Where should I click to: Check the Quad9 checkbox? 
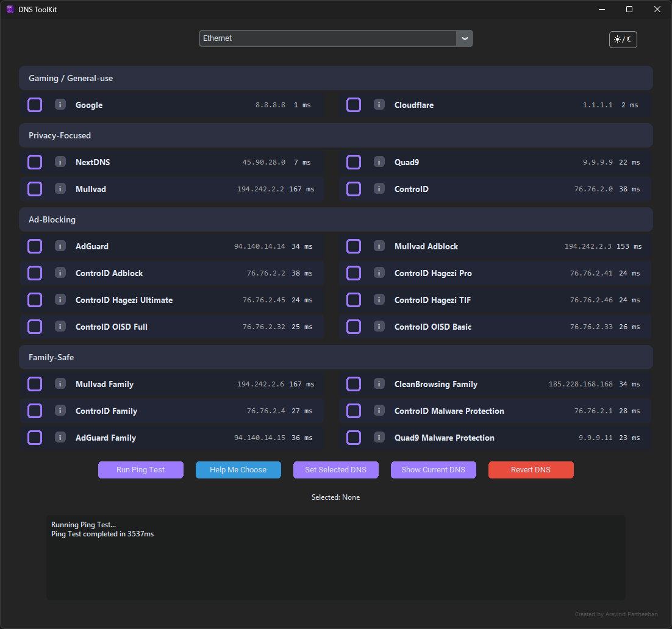coord(354,162)
